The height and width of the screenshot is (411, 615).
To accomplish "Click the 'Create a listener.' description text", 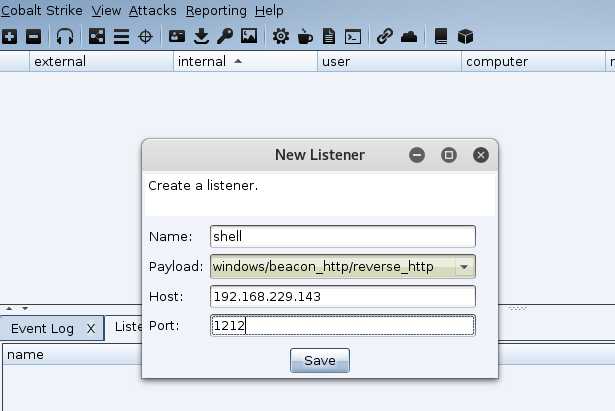I will (203, 185).
